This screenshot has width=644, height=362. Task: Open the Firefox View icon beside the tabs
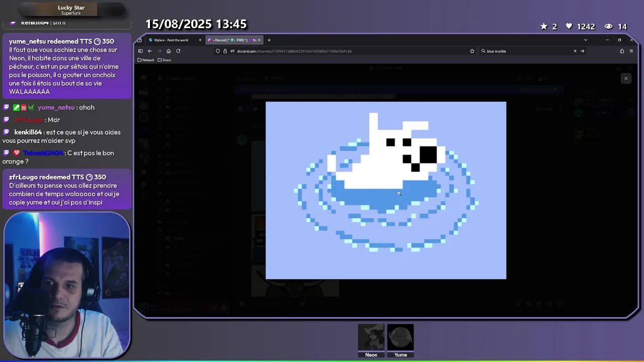point(139,40)
